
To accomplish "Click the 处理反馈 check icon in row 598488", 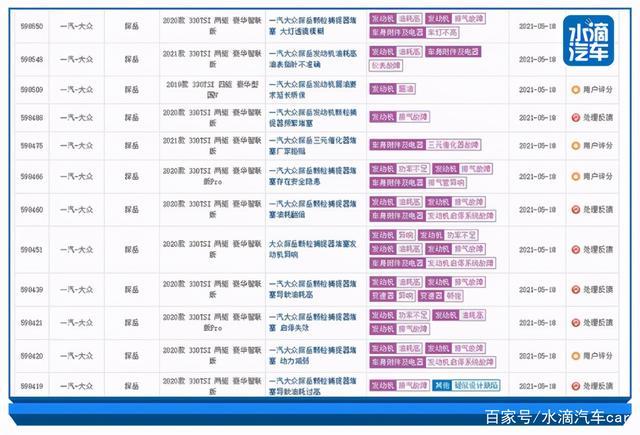I will 576,118.
